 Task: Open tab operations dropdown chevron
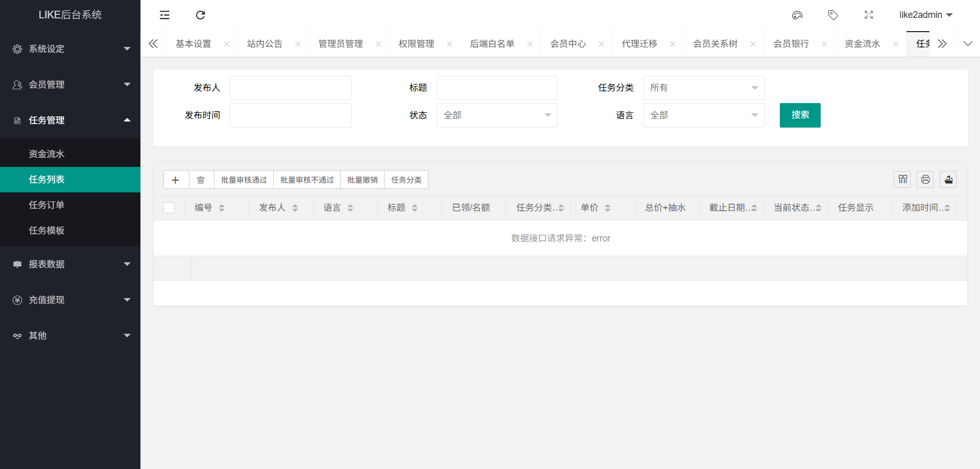(968, 44)
